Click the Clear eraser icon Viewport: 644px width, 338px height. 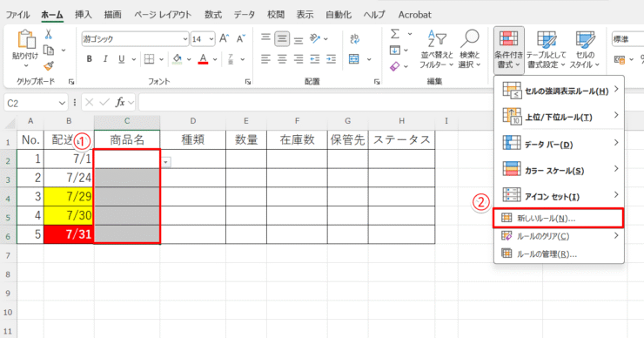point(395,66)
